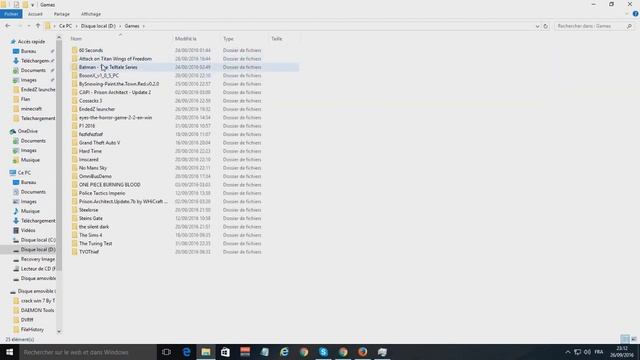640x360 pixels.
Task: Select the Batman - The Telltale Series row
Action: click(184, 67)
